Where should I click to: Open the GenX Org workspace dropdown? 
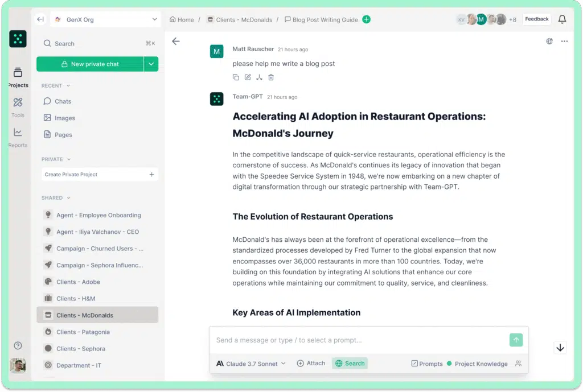click(105, 19)
